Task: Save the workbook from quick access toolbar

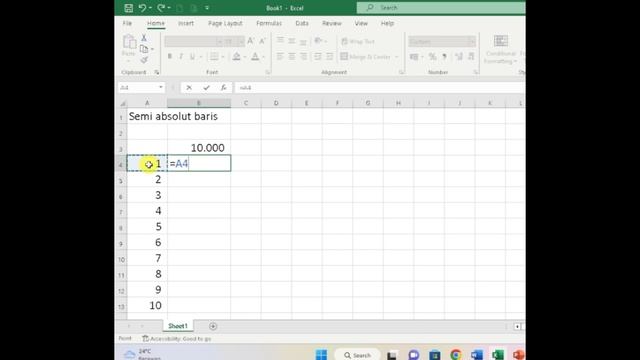Action: coord(129,8)
